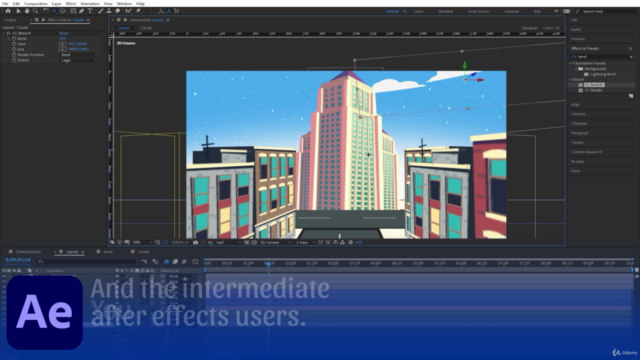The image size is (640, 360).
Task: Open the magnification 50% dropdown
Action: (x=142, y=242)
